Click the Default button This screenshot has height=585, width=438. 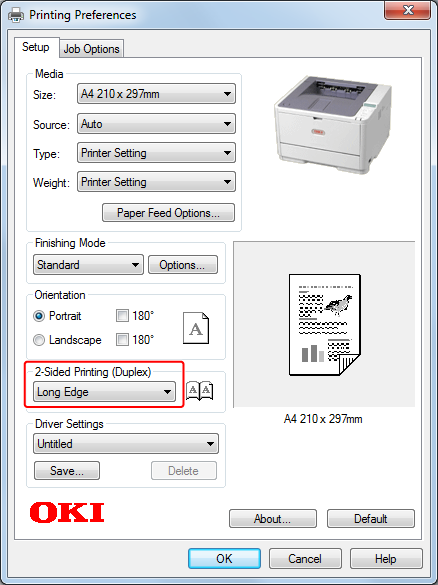click(x=370, y=519)
